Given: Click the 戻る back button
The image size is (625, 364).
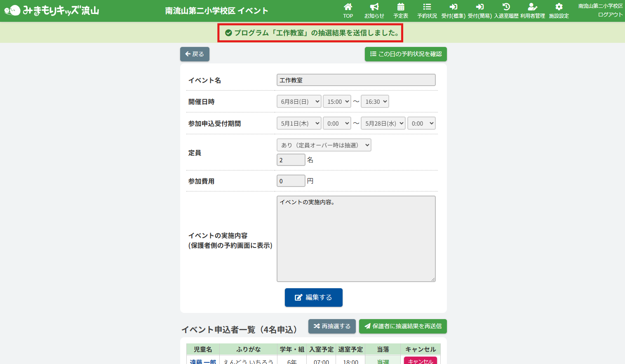Looking at the screenshot, I should (x=195, y=54).
